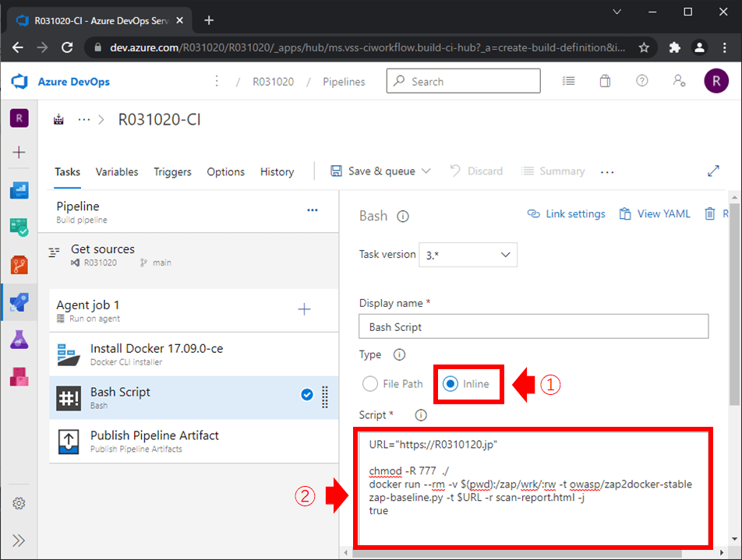Open the work items list icon in the header

coord(568,81)
